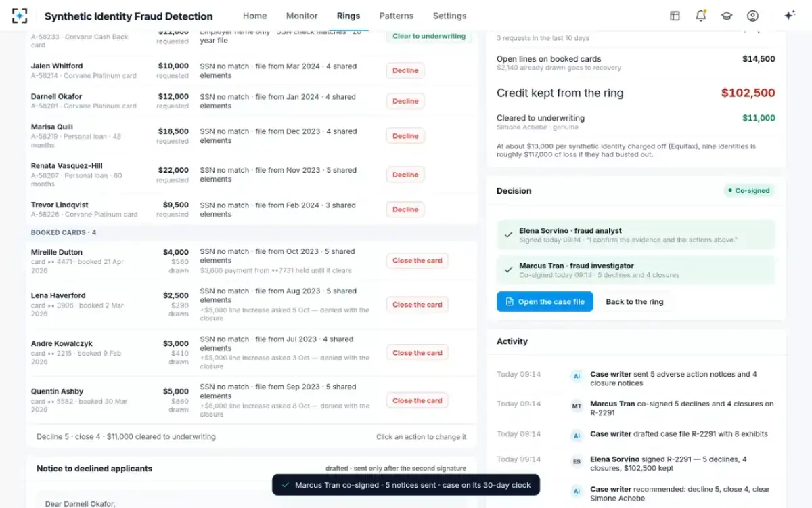The height and width of the screenshot is (508, 812).
Task: Click Decline for Trevor Lindqvist
Action: 405,209
